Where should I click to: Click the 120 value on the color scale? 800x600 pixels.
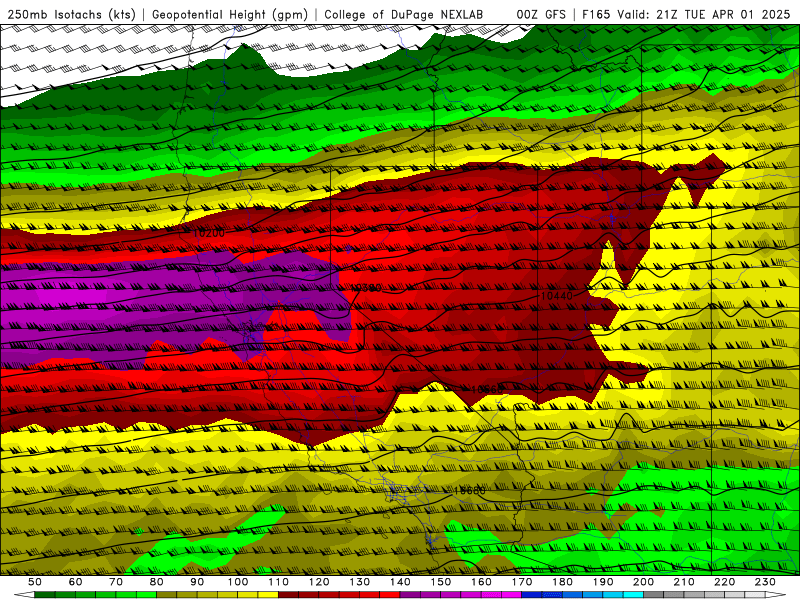pos(319,582)
